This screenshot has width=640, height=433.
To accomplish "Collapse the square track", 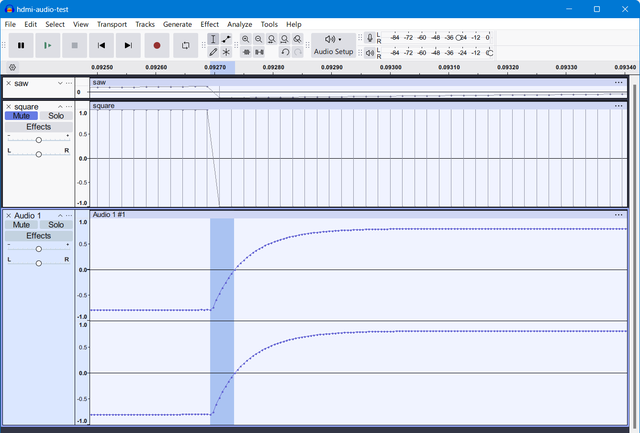I will pos(60,107).
